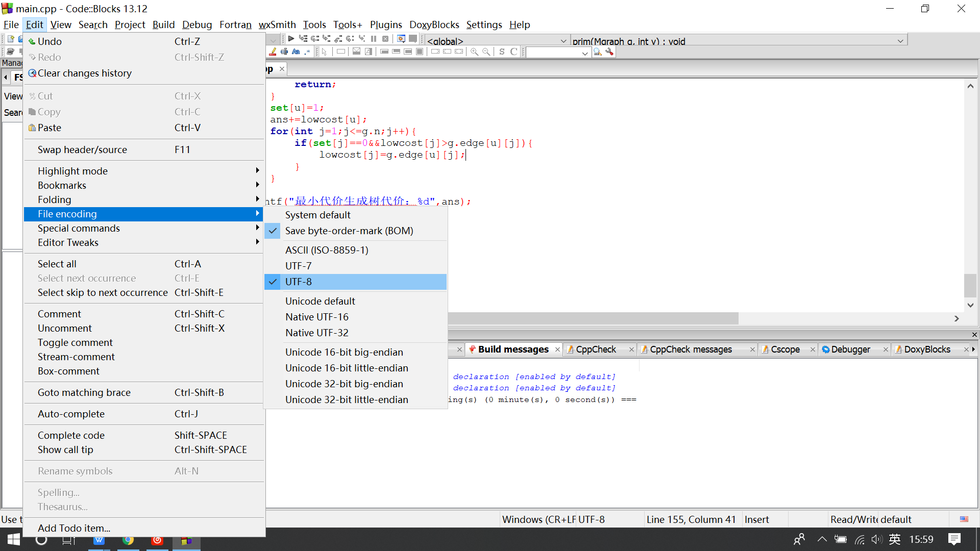This screenshot has width=980, height=551.
Task: Click the Debug/Continue play icon
Action: point(291,39)
